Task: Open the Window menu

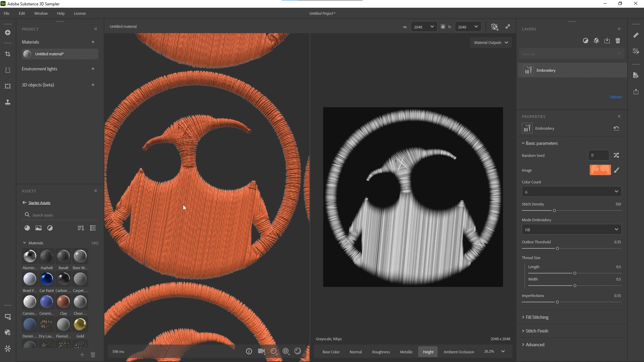Action: (x=41, y=13)
